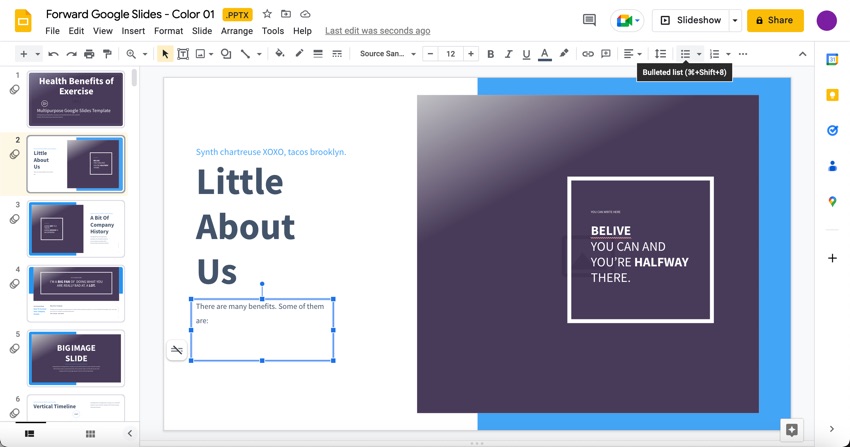Open Contacts side panel
The height and width of the screenshot is (447, 850).
832,166
